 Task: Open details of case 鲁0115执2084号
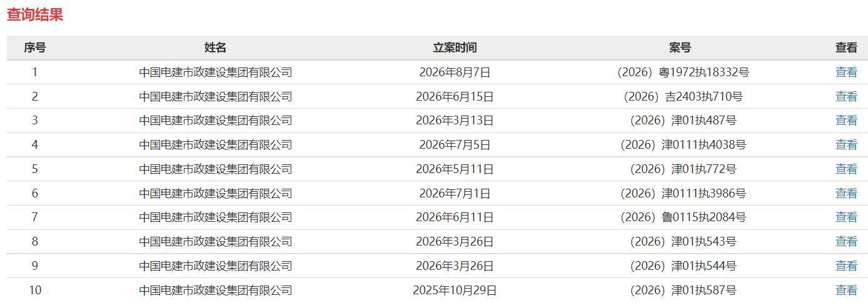point(846,217)
